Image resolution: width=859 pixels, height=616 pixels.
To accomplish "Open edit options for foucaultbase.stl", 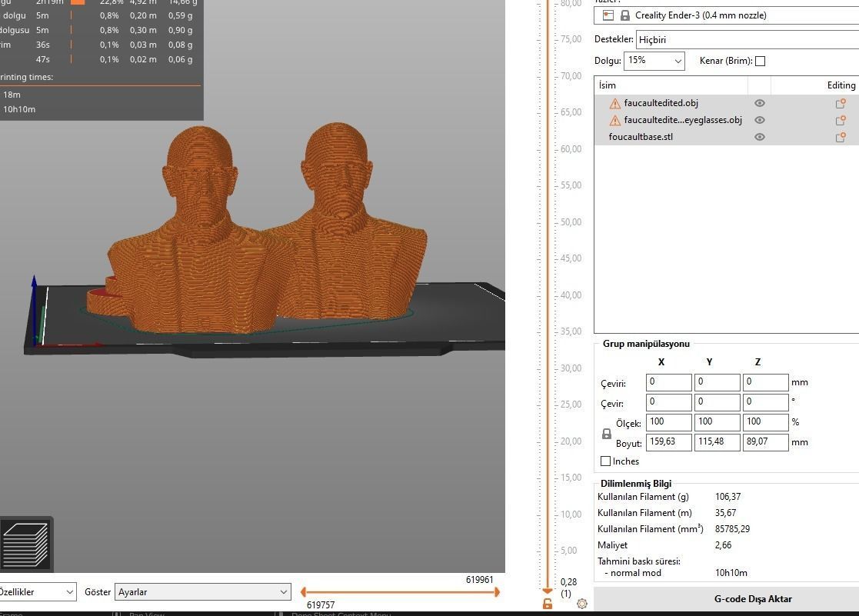I will point(841,137).
